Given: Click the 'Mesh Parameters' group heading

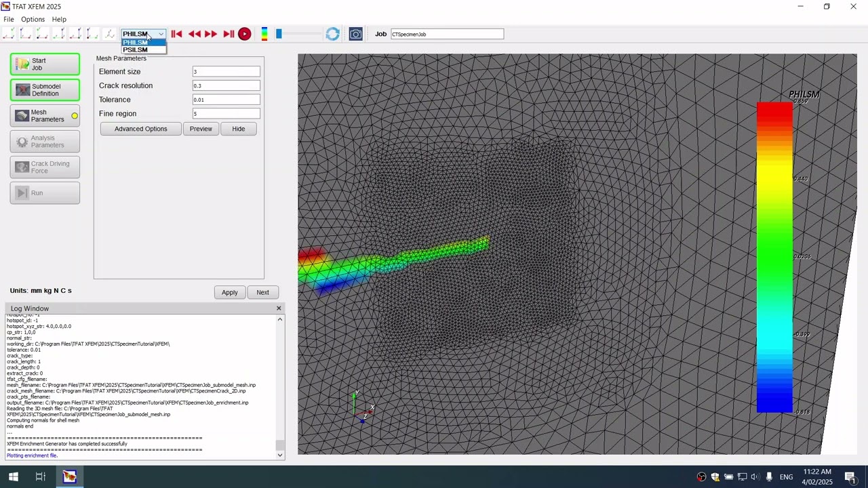Looking at the screenshot, I should [121, 58].
